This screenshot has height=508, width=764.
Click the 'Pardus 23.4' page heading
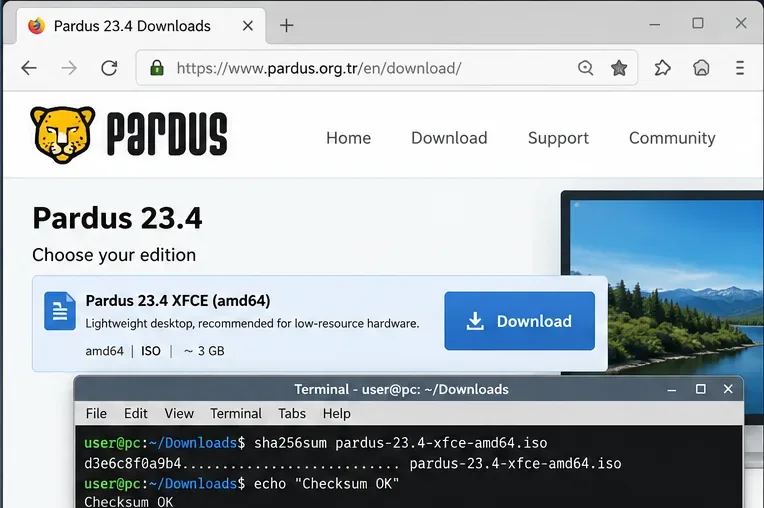click(x=117, y=218)
